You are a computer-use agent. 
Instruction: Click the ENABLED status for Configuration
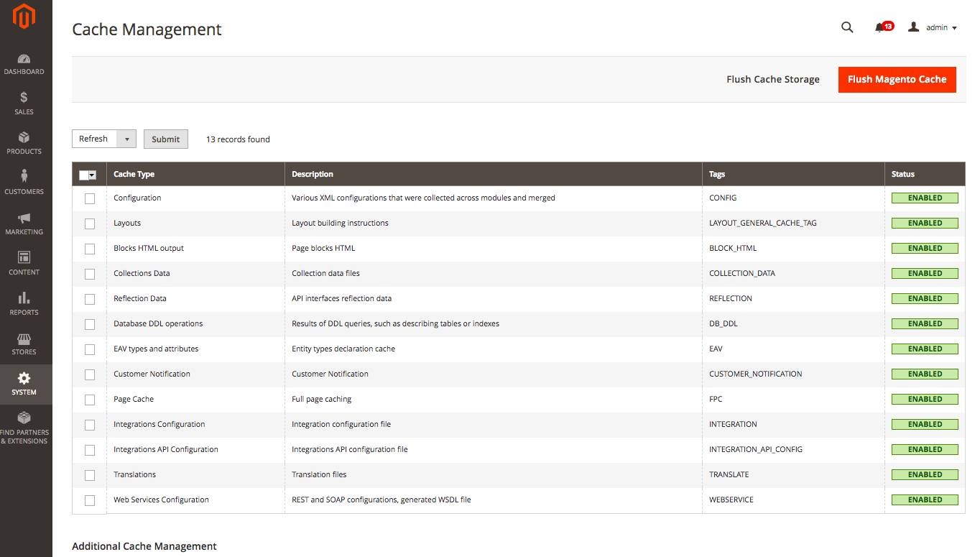[925, 198]
